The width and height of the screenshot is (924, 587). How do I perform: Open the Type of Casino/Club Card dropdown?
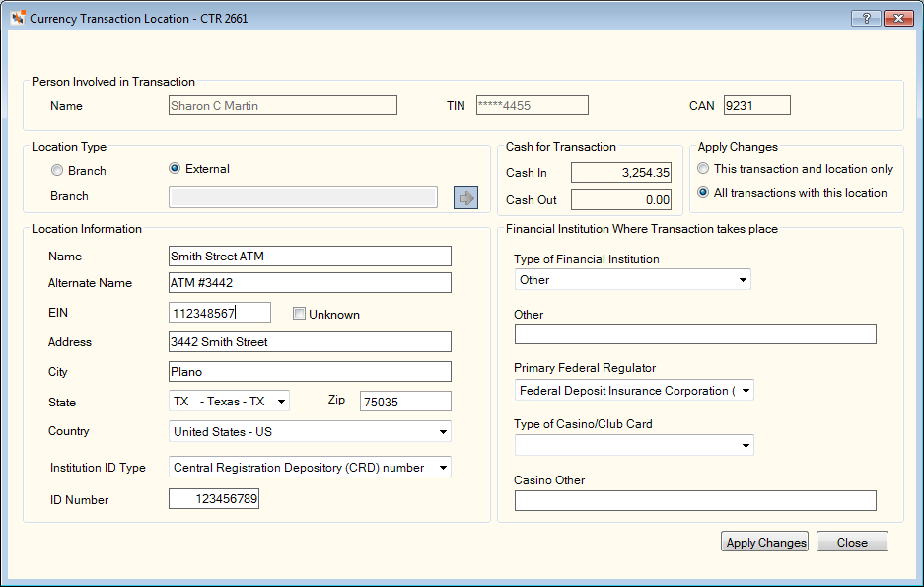pos(746,446)
